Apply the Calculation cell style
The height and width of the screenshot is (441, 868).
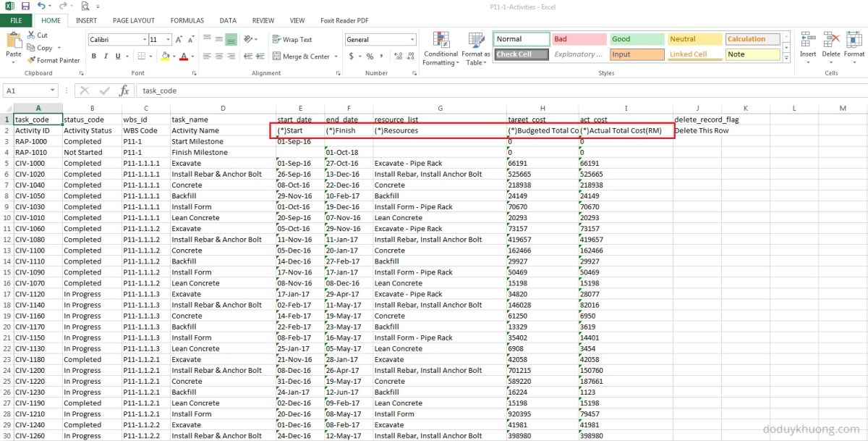pyautogui.click(x=752, y=39)
